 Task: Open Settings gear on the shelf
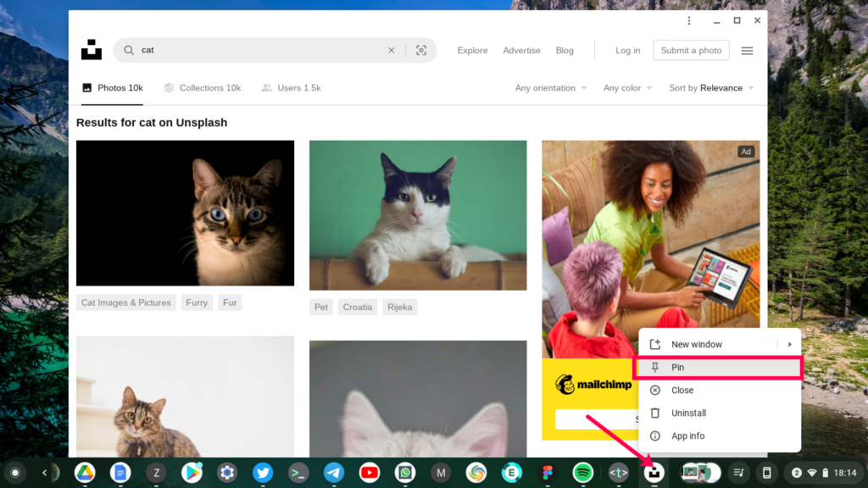[227, 473]
